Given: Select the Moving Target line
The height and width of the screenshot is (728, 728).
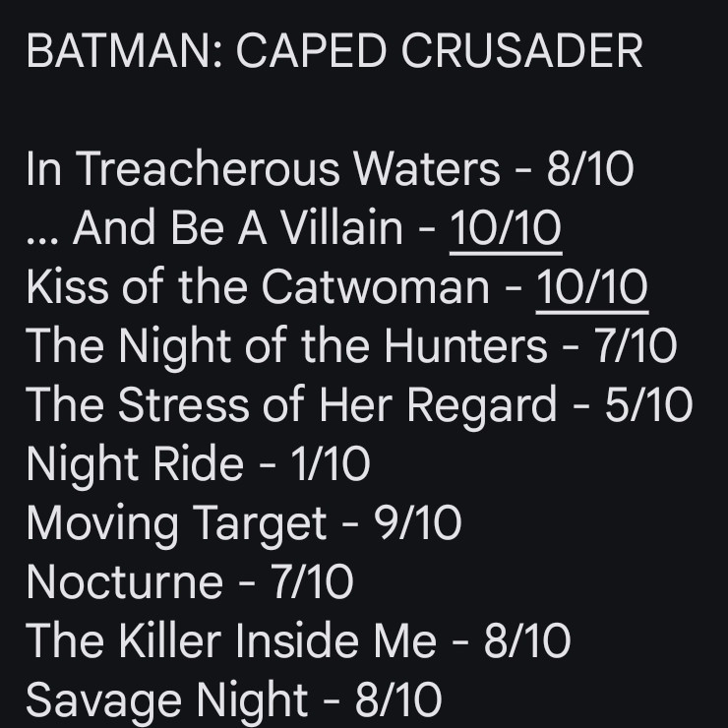Looking at the screenshot, I should 244,523.
